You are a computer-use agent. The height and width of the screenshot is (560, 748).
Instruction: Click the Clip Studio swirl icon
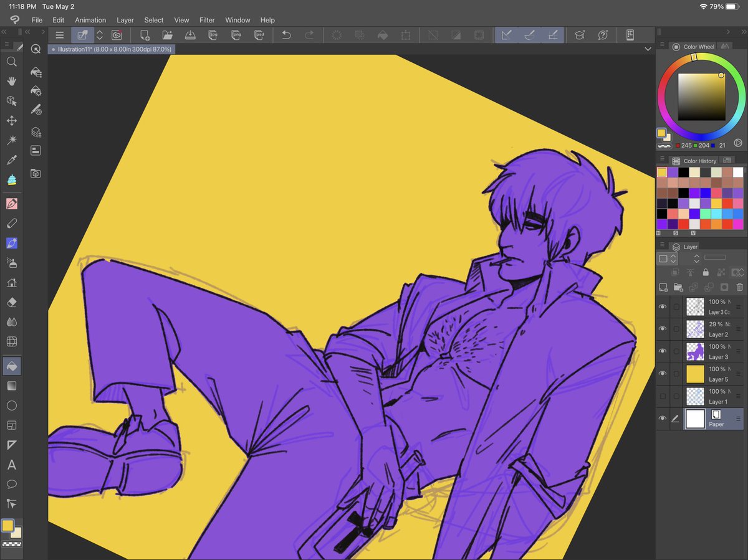click(14, 20)
